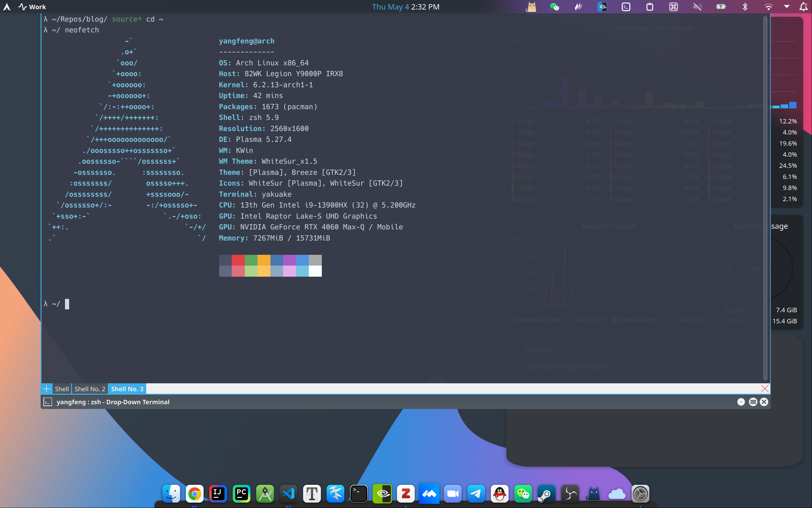The height and width of the screenshot is (508, 812).
Task: Open the Yakuake menu button in the title bar
Action: (x=753, y=402)
